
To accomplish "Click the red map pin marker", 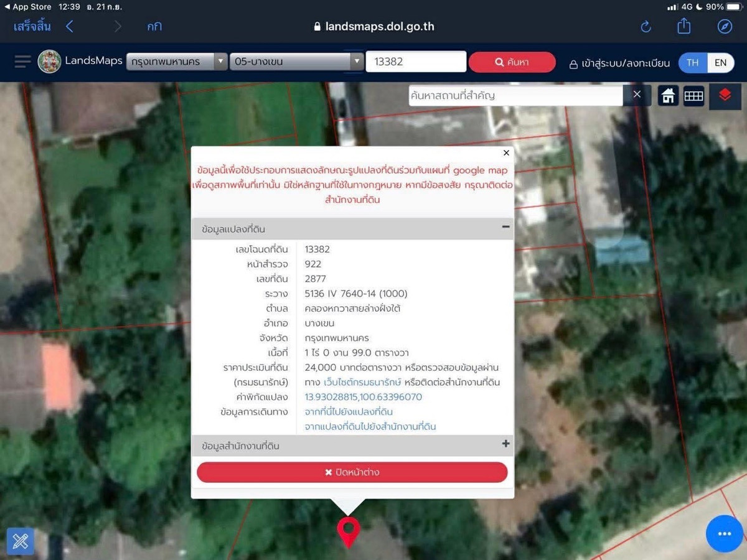I will pyautogui.click(x=348, y=531).
